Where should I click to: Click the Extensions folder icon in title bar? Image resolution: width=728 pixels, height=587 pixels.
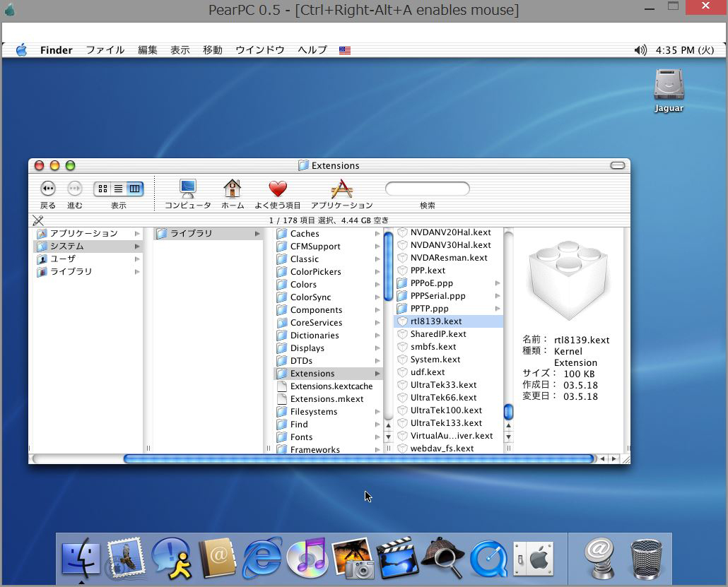coord(304,165)
